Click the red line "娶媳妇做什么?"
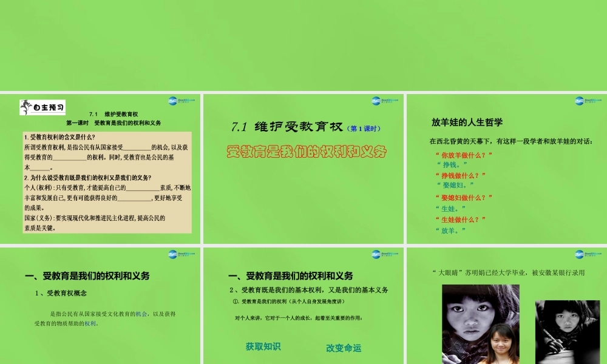This screenshot has height=364, width=607. pyautogui.click(x=464, y=197)
